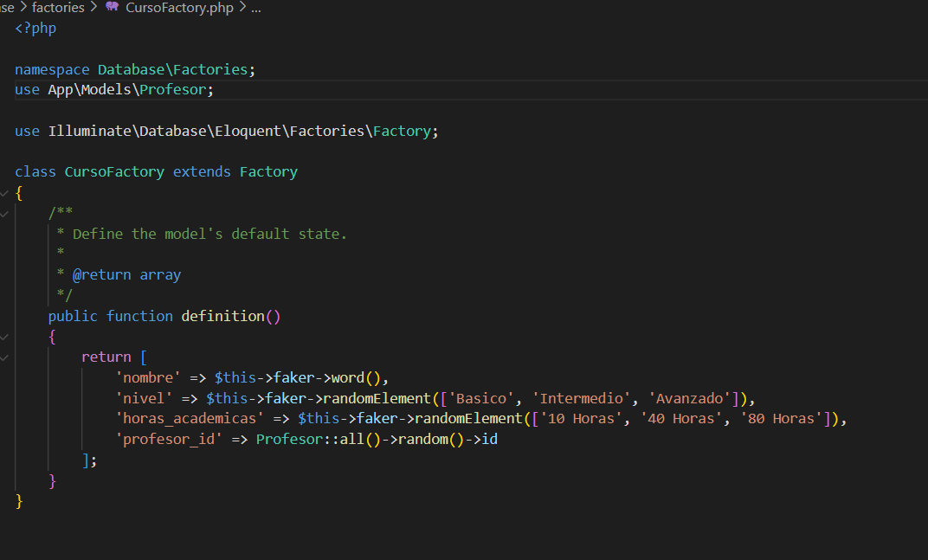Collapse the return array fold arrow
This screenshot has height=560, width=928.
coord(4,357)
